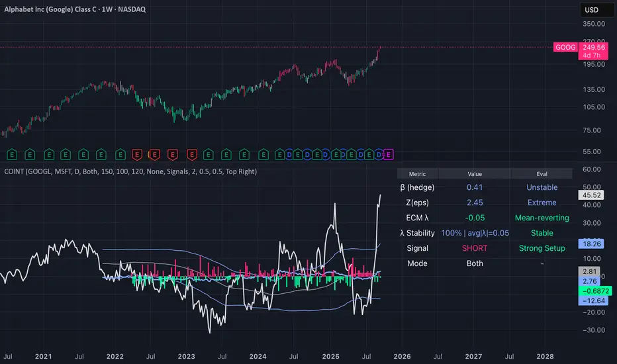
Task: Click the leftmost blue D dividend marker
Action: tap(289, 155)
